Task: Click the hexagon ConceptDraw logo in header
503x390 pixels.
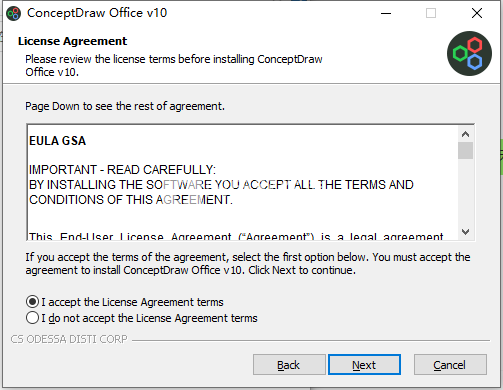Action: click(x=469, y=53)
